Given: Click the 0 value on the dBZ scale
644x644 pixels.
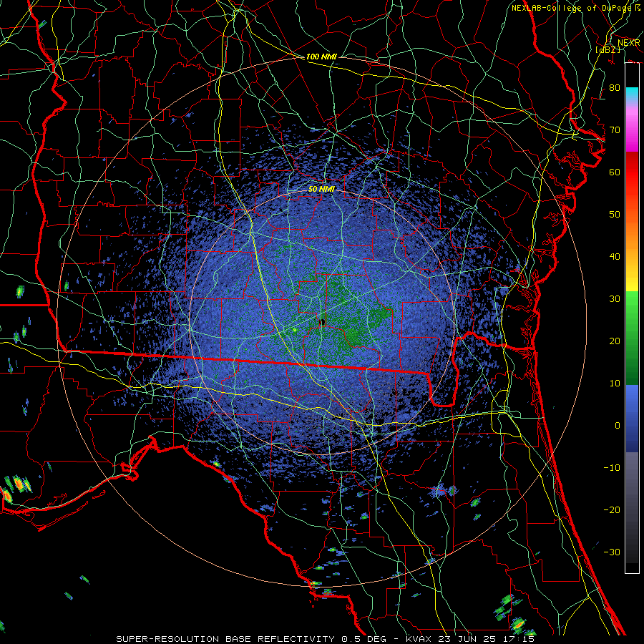Looking at the screenshot, I should coord(618,426).
